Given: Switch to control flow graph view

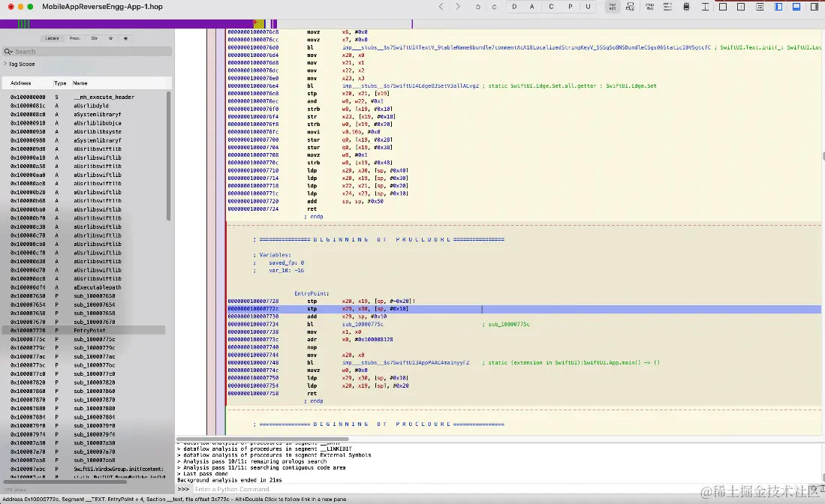Looking at the screenshot, I should pos(630,7).
